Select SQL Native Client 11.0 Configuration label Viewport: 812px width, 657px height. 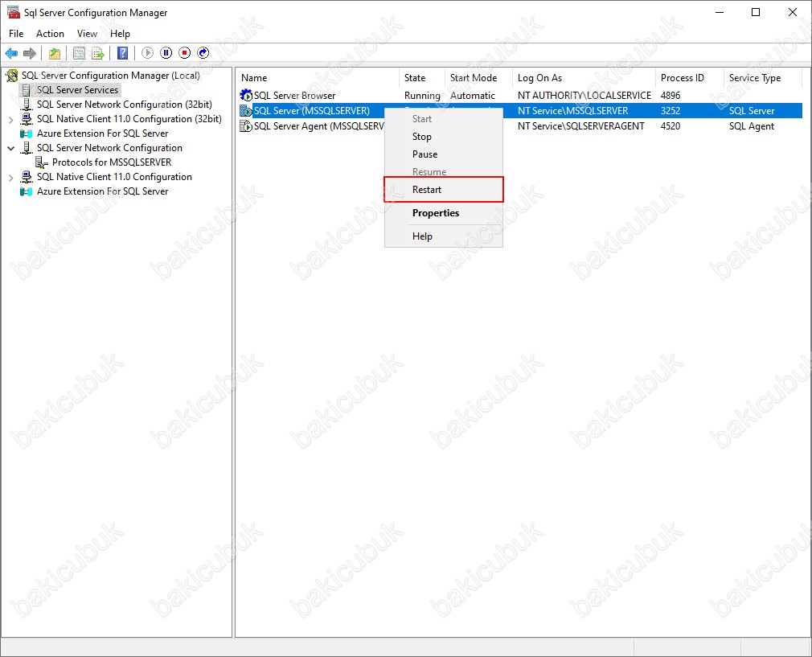tap(114, 177)
